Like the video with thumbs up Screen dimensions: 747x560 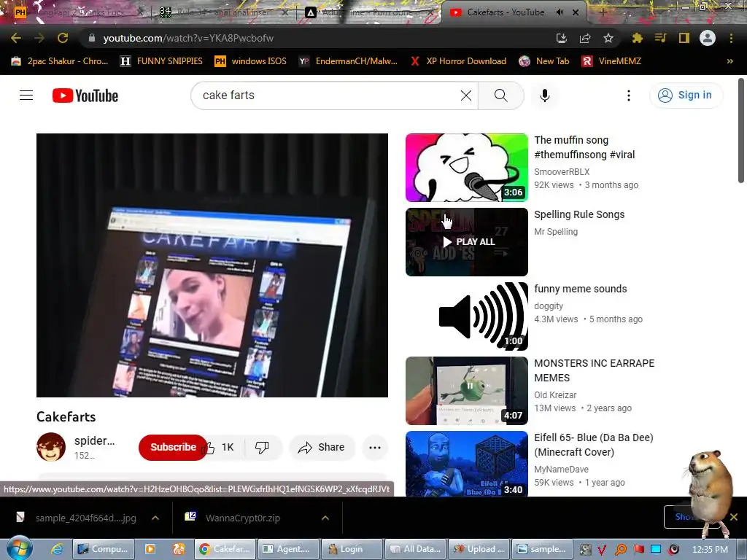(220, 447)
